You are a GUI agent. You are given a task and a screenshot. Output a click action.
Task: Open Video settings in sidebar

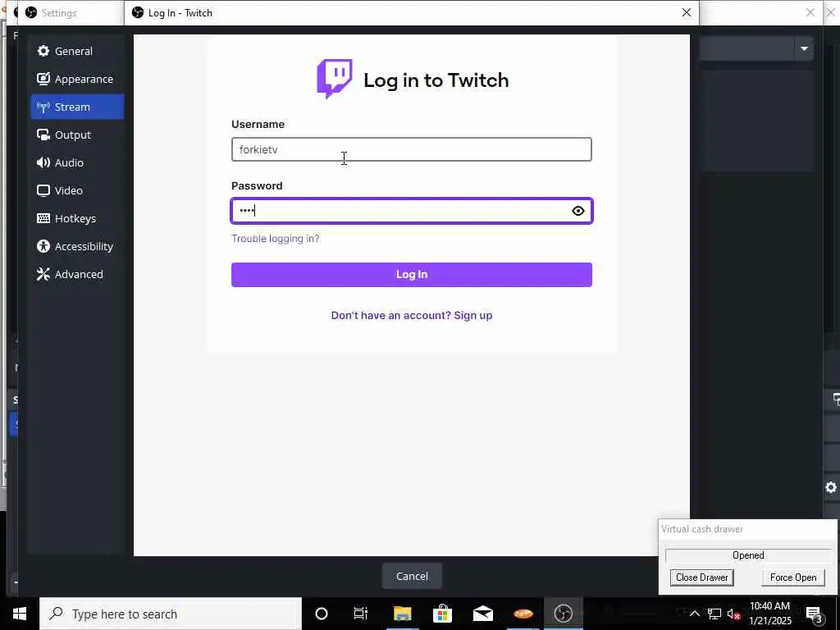click(77, 190)
